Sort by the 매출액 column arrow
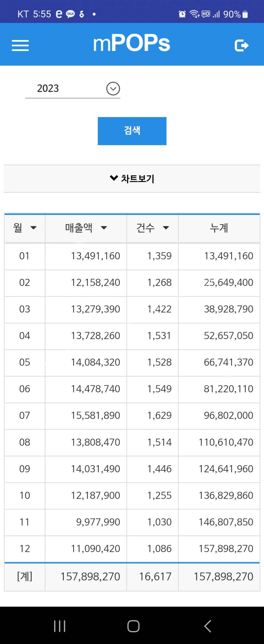Viewport: 264px width, 644px height. click(x=104, y=228)
